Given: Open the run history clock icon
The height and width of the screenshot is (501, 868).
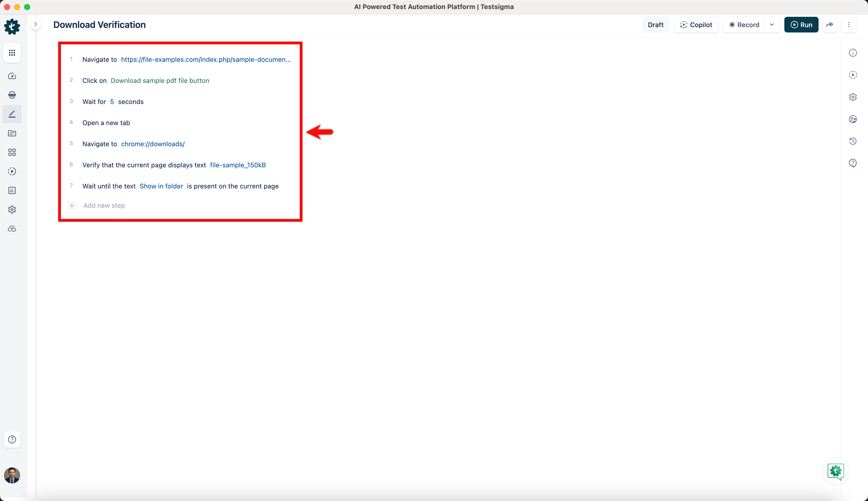Looking at the screenshot, I should tap(852, 141).
